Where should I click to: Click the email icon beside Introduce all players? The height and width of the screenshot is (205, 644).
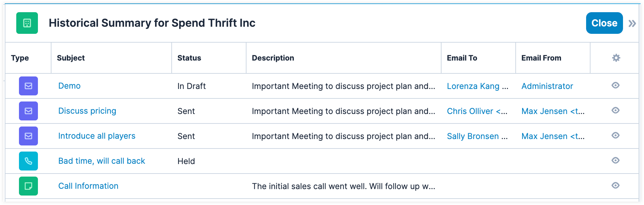pyautogui.click(x=28, y=136)
